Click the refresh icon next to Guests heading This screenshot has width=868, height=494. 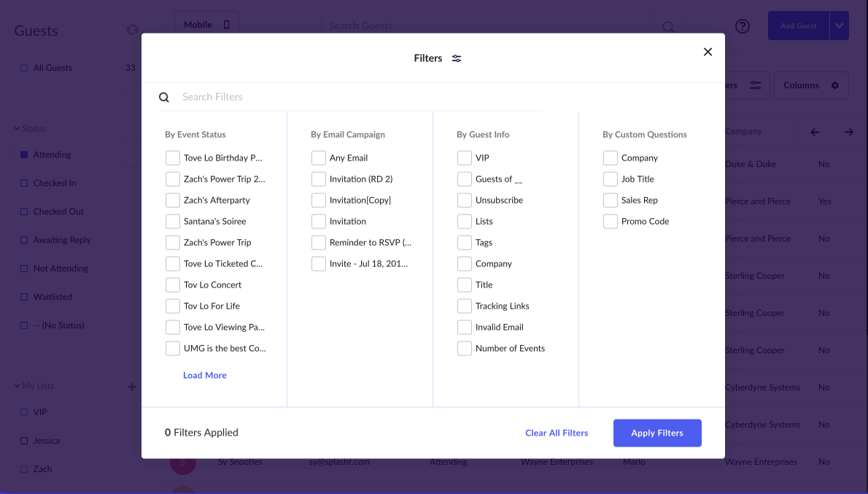[132, 29]
